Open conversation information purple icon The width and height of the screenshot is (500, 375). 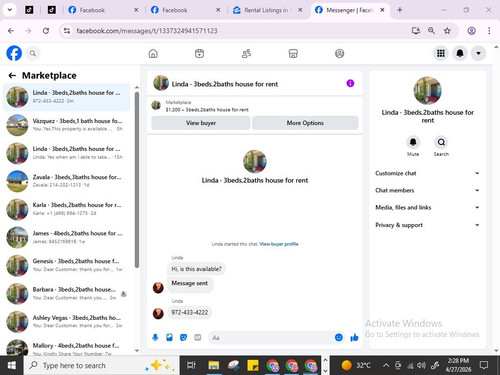tap(350, 83)
